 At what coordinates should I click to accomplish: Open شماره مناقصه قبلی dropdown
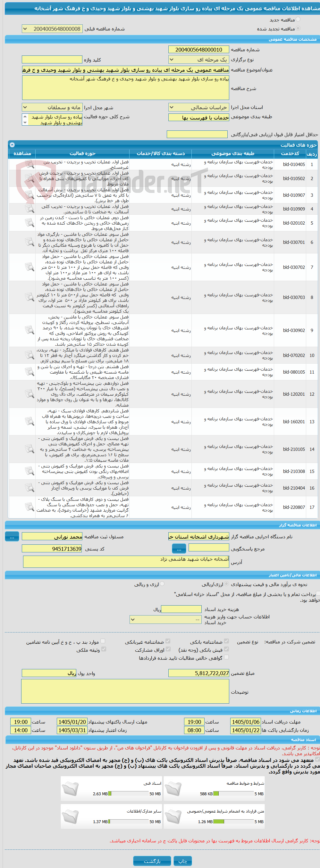tap(52, 29)
